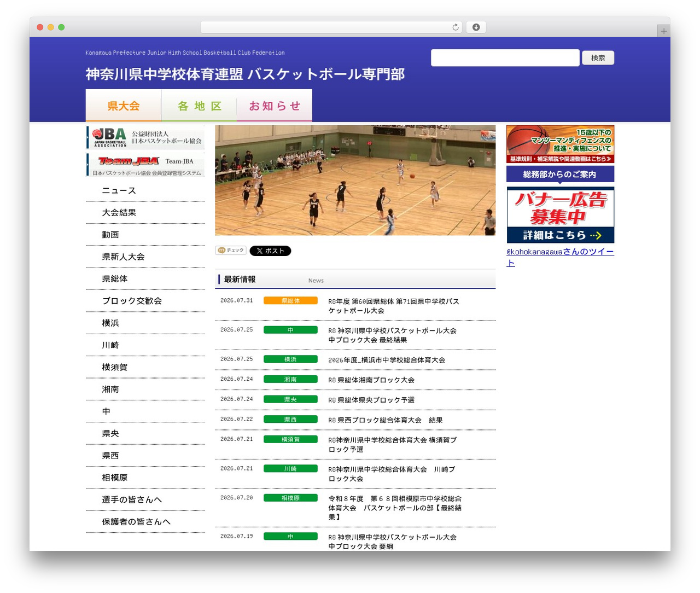
Task: Open 県央 in the sidebar menu
Action: click(x=145, y=434)
